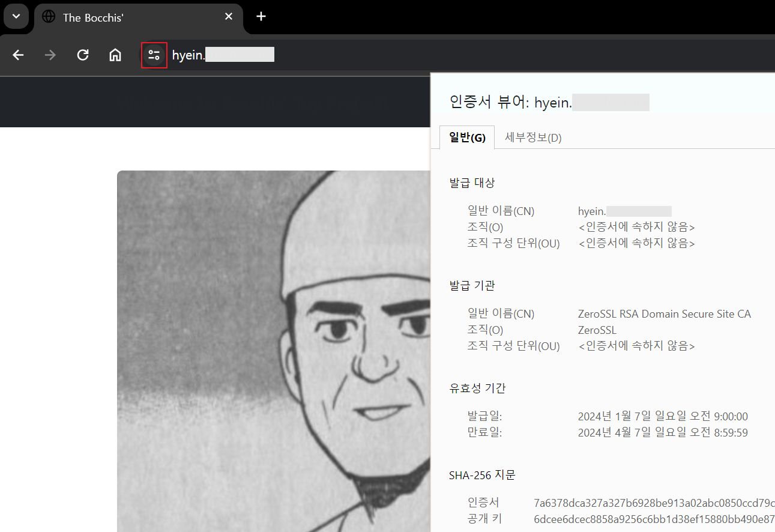775x532 pixels.
Task: Click the globe favicon on the tab
Action: (x=49, y=17)
